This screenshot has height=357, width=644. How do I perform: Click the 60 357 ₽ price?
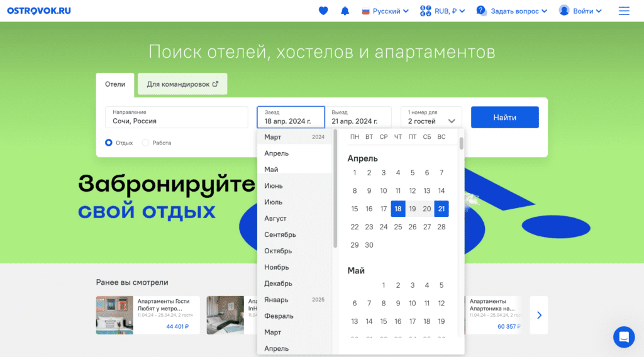508,327
